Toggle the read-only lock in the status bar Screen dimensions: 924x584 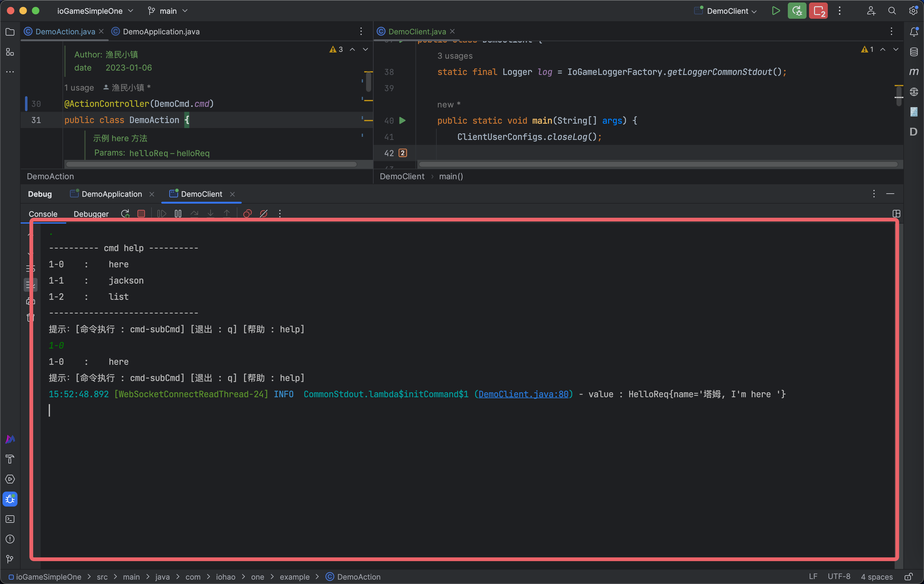click(909, 577)
